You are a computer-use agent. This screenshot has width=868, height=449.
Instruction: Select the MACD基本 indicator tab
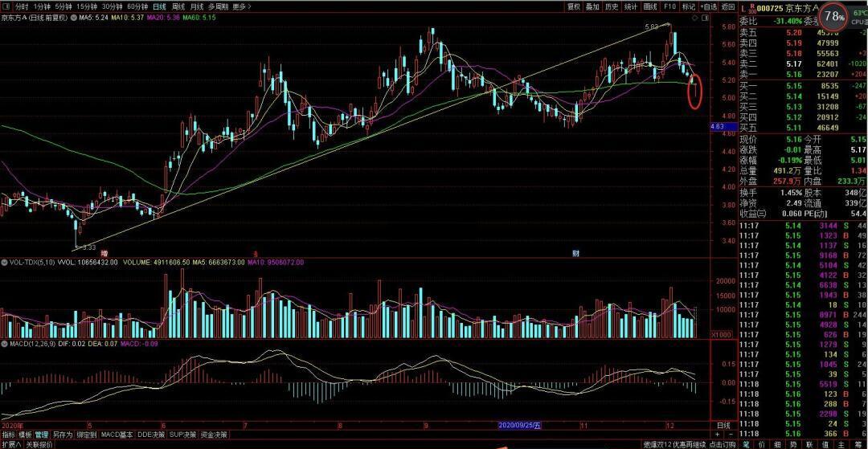click(x=116, y=435)
